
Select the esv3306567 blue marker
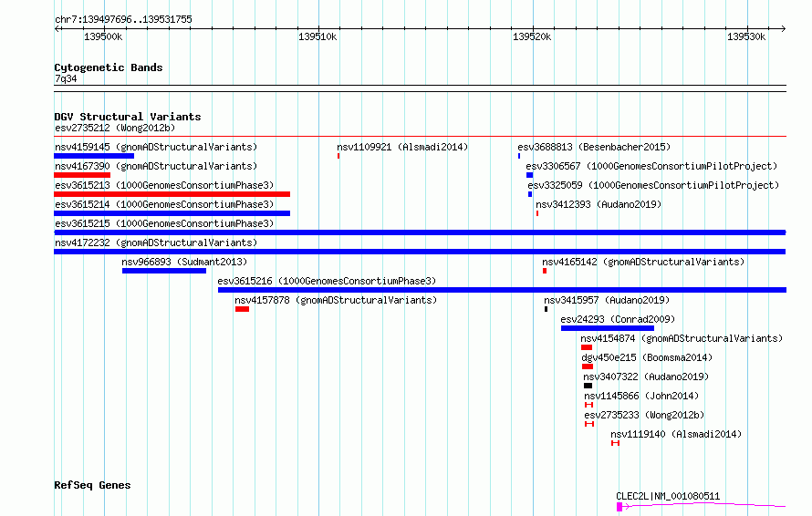click(x=530, y=175)
